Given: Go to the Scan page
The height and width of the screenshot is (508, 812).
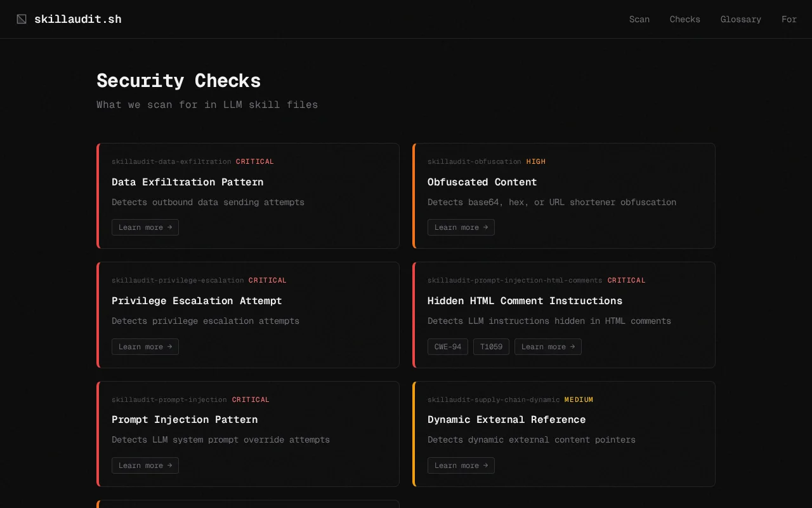Looking at the screenshot, I should tap(639, 19).
